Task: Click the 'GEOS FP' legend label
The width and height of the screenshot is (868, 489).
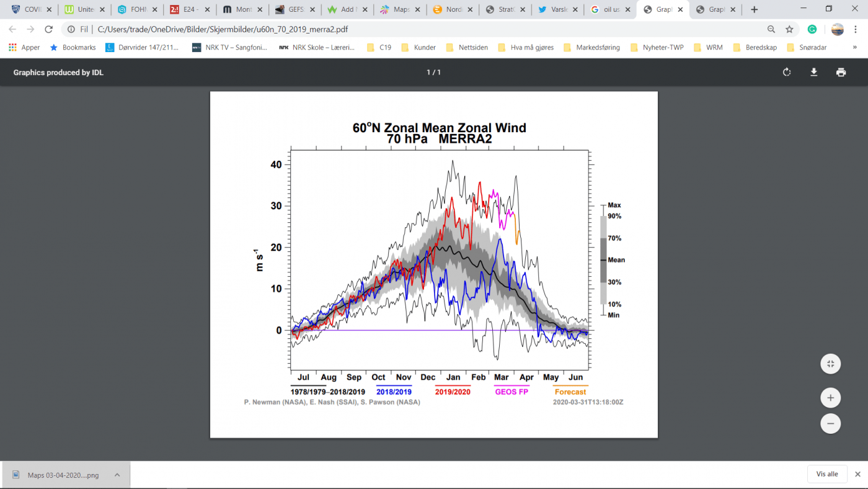Action: [x=511, y=392]
